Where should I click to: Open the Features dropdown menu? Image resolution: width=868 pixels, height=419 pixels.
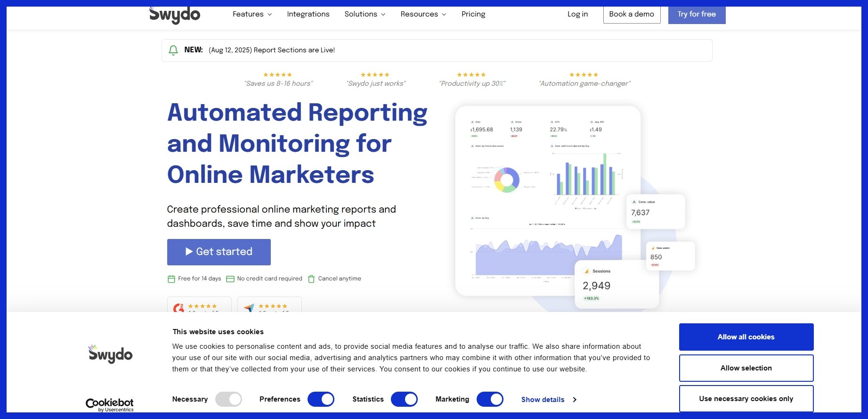(252, 14)
